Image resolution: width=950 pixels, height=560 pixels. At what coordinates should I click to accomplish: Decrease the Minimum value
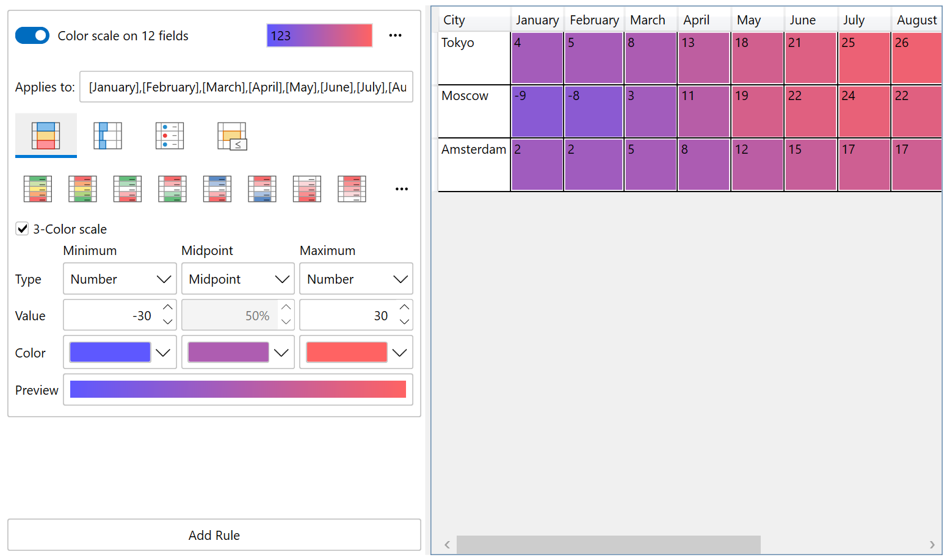pyautogui.click(x=168, y=322)
